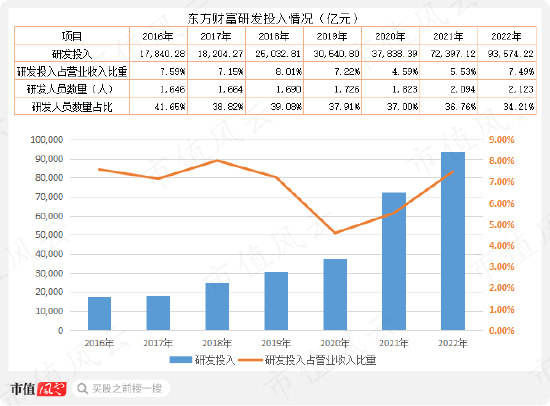Click the cell value 1,646
550x406 pixels.
pyautogui.click(x=173, y=89)
